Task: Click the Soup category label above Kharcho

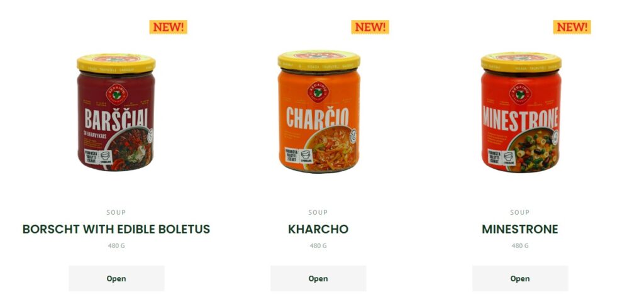Action: click(x=318, y=212)
